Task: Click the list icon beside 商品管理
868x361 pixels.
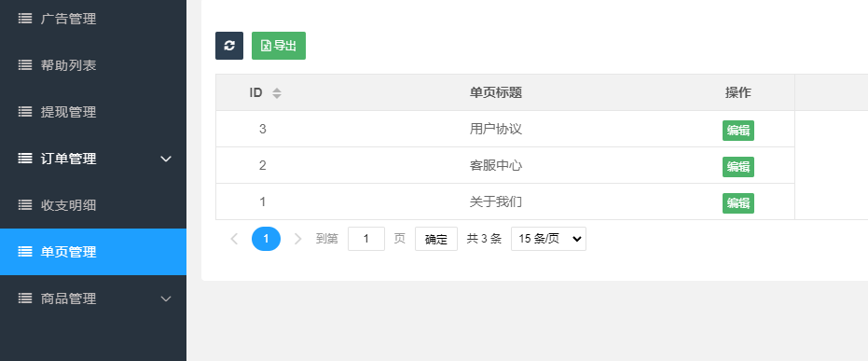Action: point(25,299)
